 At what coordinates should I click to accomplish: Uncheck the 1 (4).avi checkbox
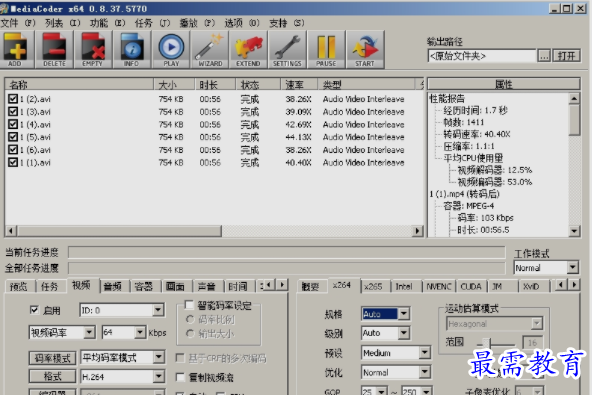coord(13,124)
